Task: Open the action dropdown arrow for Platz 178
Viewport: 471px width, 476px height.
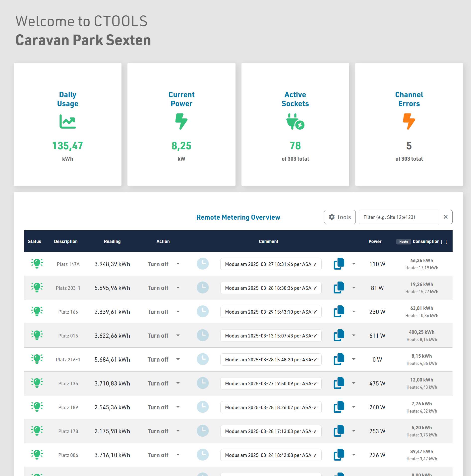Action: [x=178, y=431]
